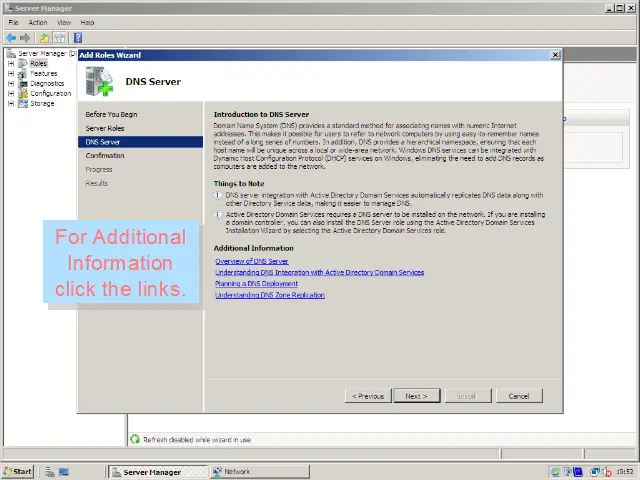The image size is (640, 480).
Task: Select the Roles tree item label
Action: [38, 63]
